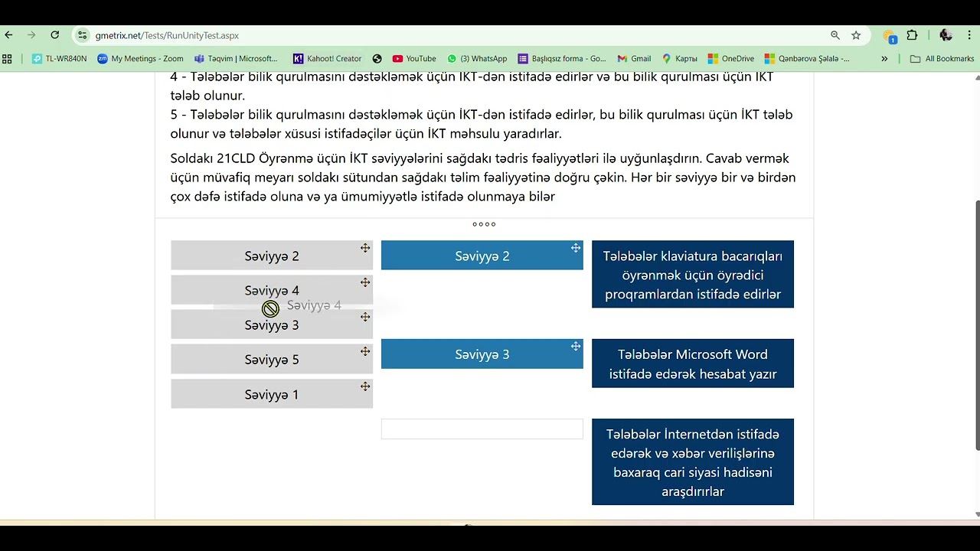Screen dimensions: 980x551
Task: Select the gray Səviyyə 5 tile
Action: click(272, 359)
